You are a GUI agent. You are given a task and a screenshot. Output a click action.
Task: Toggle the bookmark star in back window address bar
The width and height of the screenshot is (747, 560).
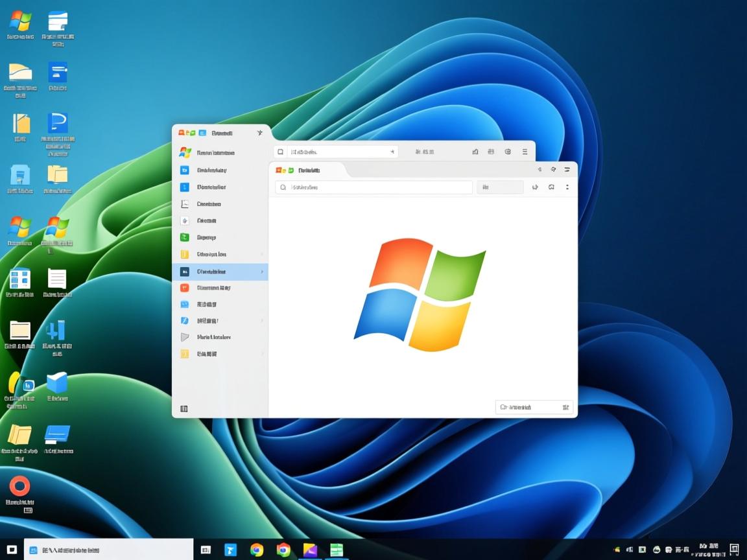click(392, 152)
